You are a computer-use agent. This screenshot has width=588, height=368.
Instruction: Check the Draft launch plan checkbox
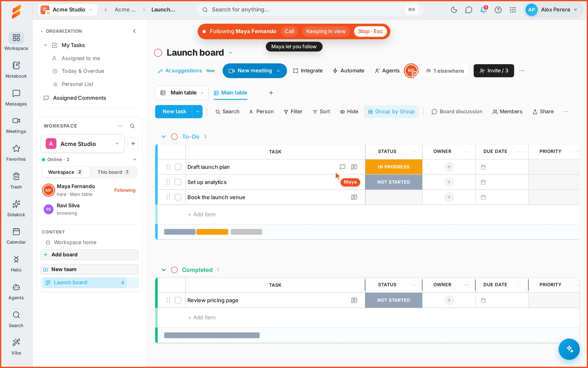[178, 167]
